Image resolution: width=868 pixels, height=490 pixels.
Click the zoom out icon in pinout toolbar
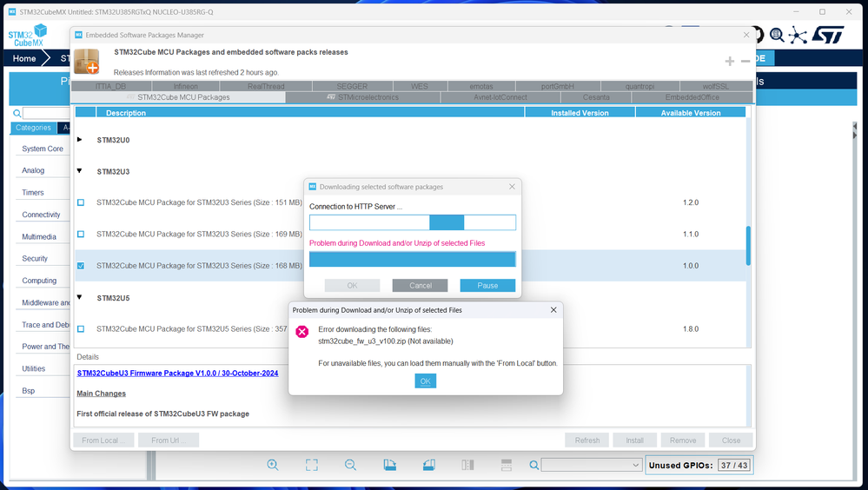coord(350,465)
